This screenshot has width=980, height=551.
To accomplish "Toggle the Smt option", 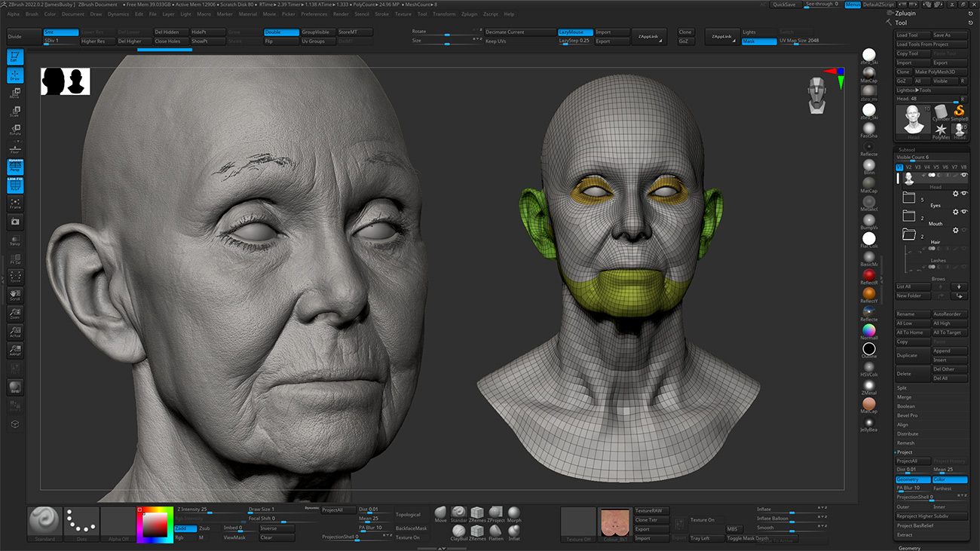I will pos(61,32).
